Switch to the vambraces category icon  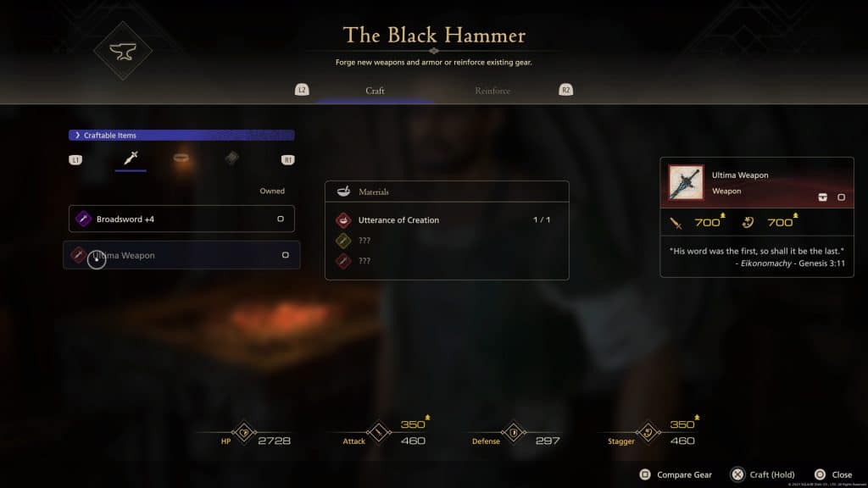(x=232, y=158)
